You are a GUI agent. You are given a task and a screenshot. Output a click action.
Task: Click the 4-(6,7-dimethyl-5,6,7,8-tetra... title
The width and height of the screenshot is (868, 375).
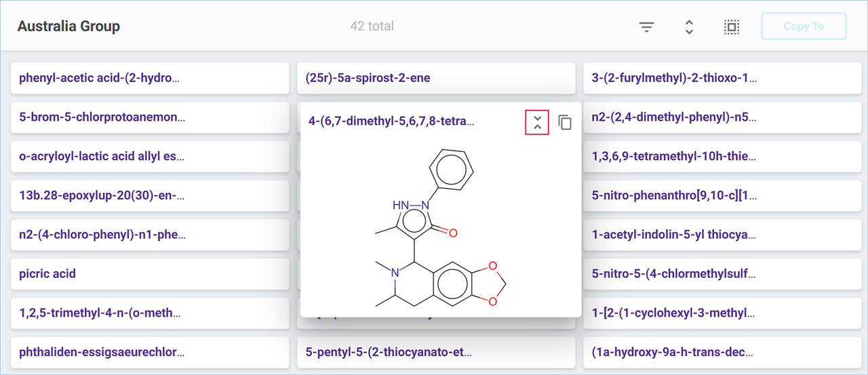coord(391,121)
